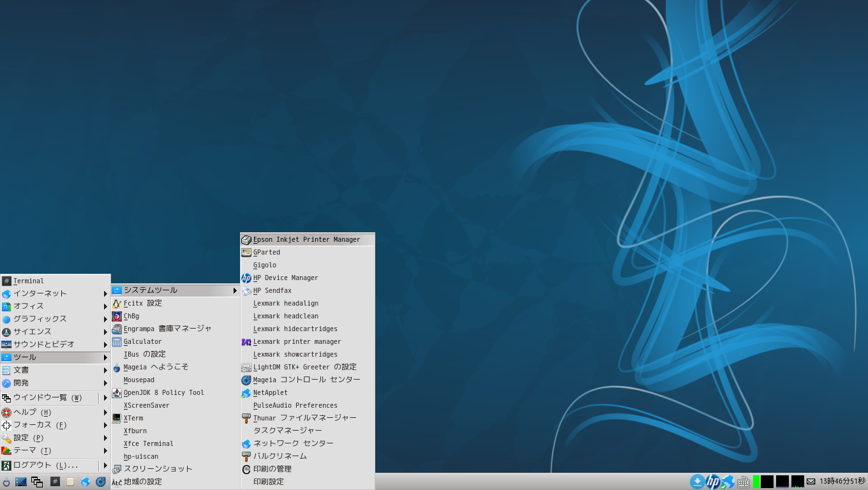Launch Xfburn entry
Screen dimensions: 868x490
coord(176,431)
